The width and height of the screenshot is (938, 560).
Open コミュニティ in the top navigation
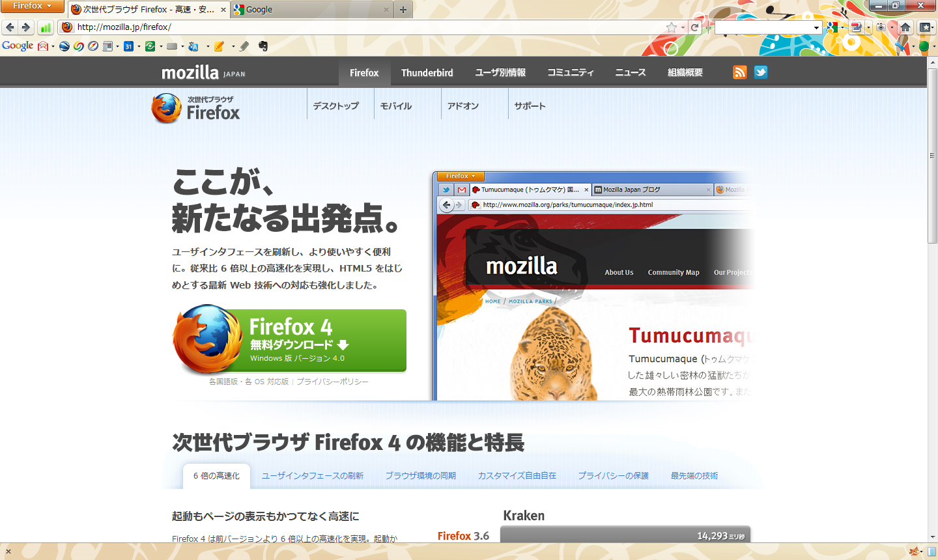click(571, 72)
